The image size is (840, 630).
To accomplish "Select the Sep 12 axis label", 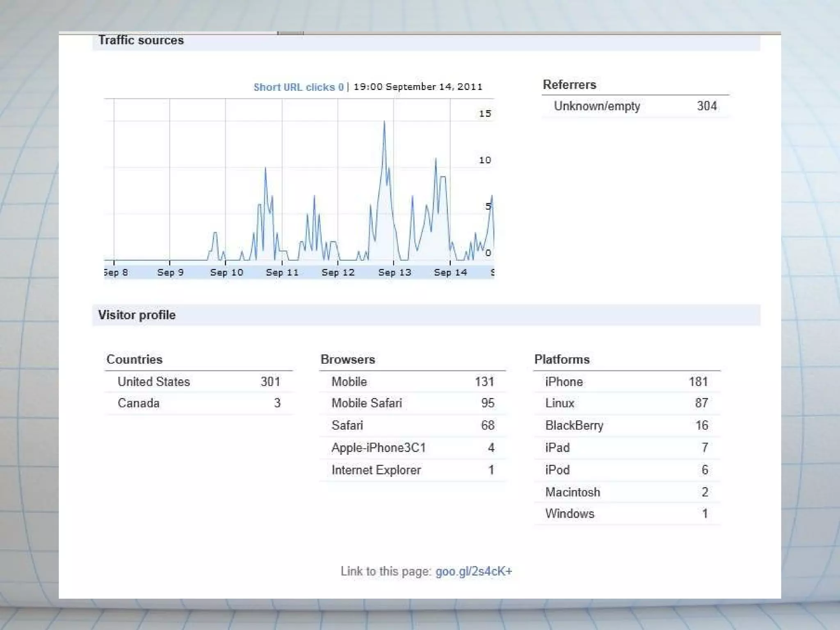I will 338,272.
